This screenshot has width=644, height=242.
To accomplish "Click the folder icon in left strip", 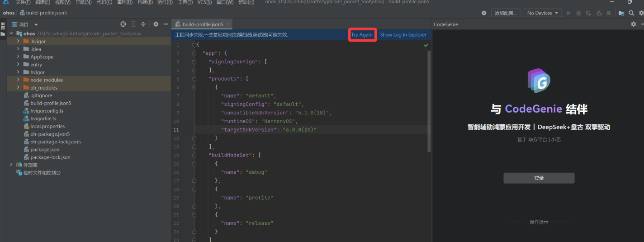I will pyautogui.click(x=3, y=34).
